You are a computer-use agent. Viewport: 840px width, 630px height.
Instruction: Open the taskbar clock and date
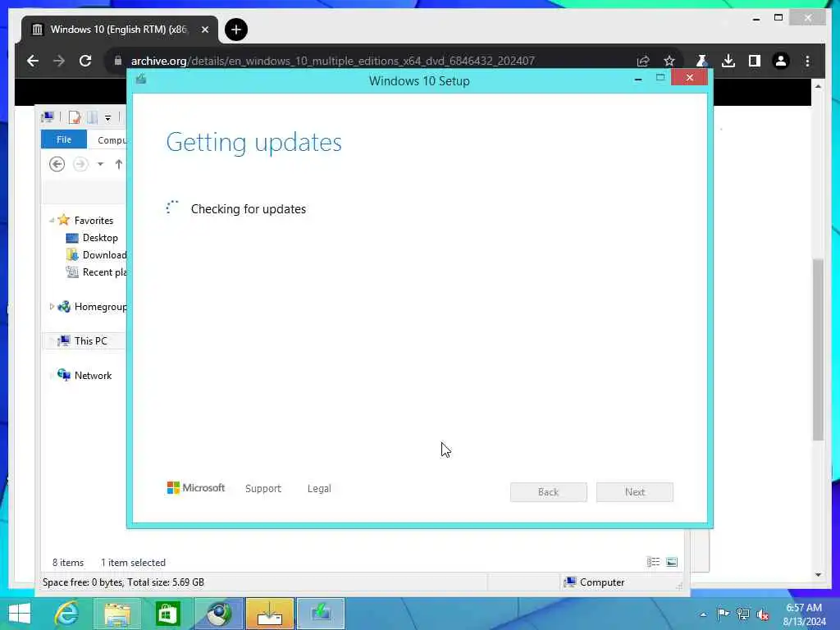click(804, 614)
